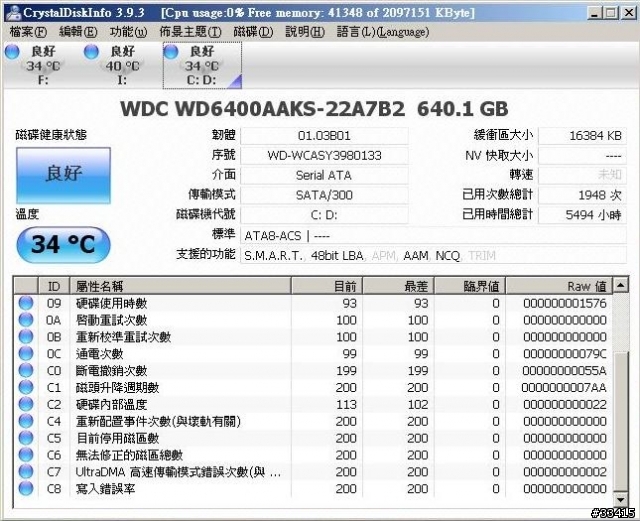This screenshot has width=640, height=521.
Task: Click the 臨界值 column header
Action: click(470, 286)
